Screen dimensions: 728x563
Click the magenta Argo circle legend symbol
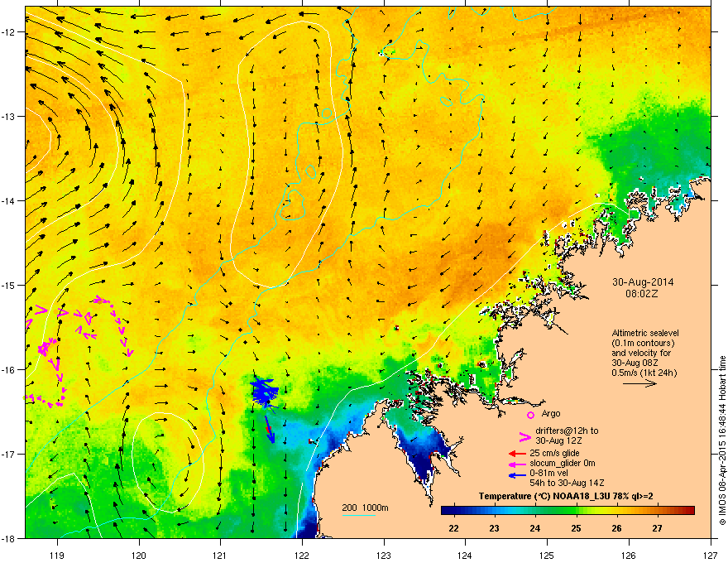pyautogui.click(x=530, y=415)
